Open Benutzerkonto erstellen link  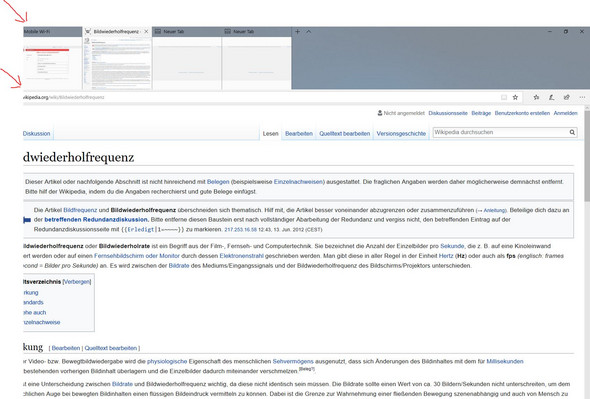[x=522, y=113]
